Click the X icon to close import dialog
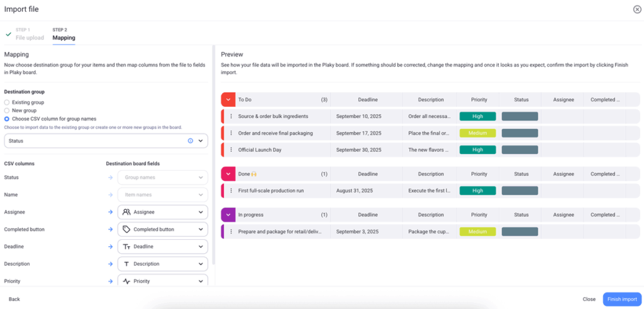The image size is (644, 309). [637, 9]
